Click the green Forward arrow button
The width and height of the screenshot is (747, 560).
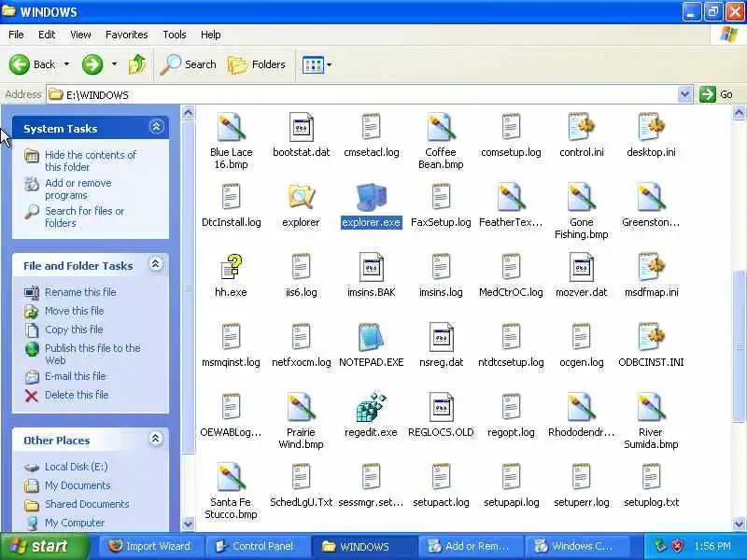[x=92, y=64]
